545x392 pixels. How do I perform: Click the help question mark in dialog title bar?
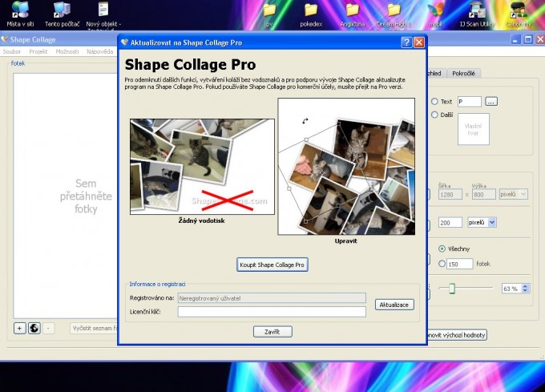pos(406,42)
